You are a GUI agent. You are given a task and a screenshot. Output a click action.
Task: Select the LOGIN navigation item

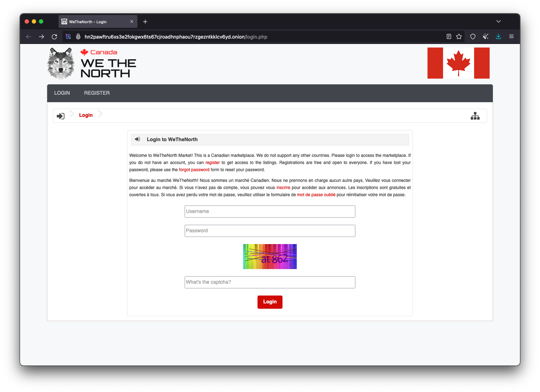[62, 93]
